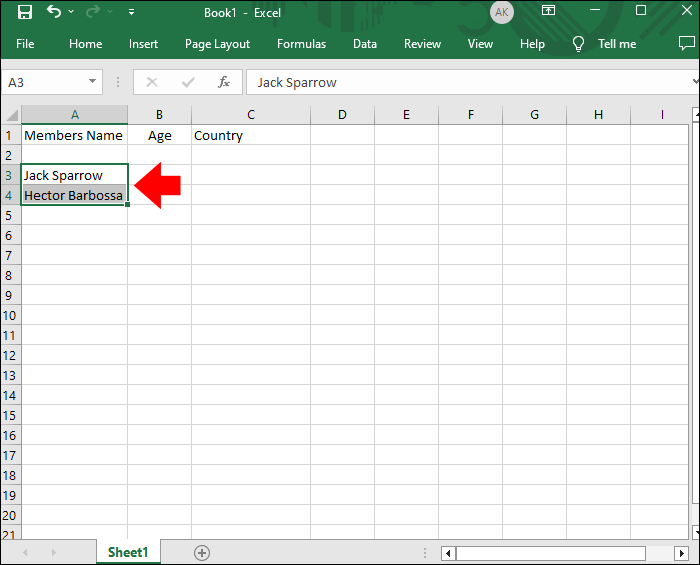Open the Help ribbon tab
700x565 pixels.
[532, 44]
